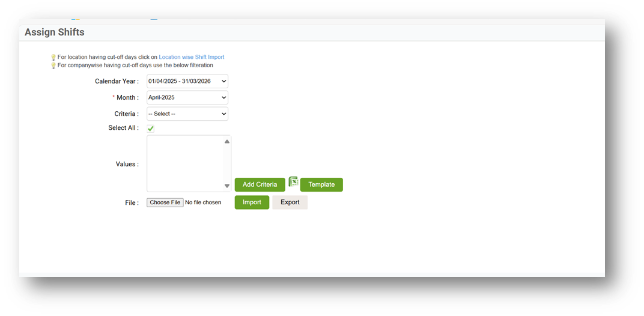Click the 'No file chosen' text

[203, 202]
